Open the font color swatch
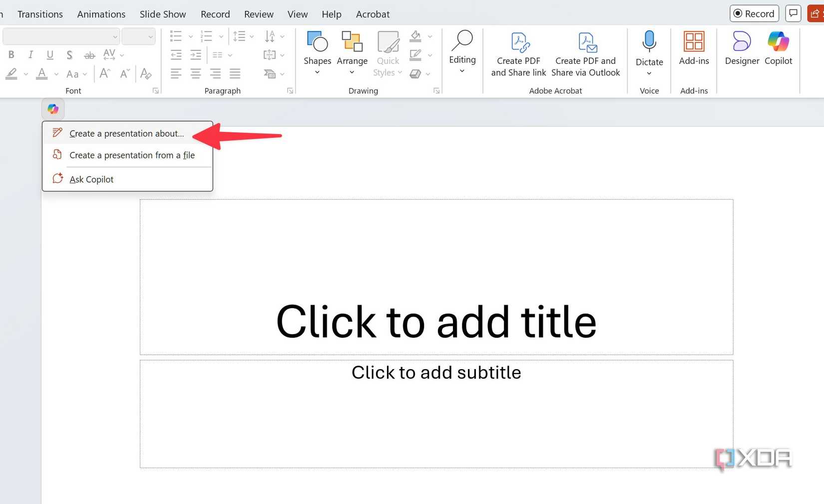Image resolution: width=824 pixels, height=504 pixels. point(41,74)
